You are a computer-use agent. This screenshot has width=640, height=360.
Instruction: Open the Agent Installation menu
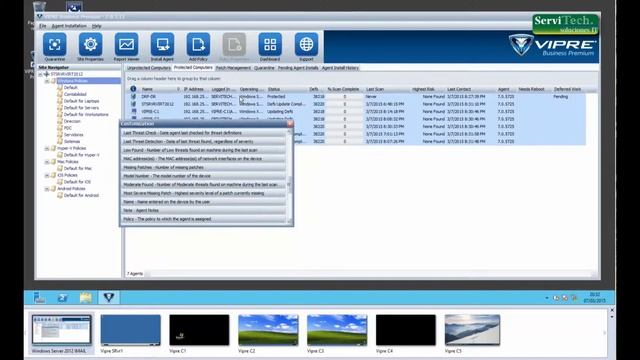coord(69,26)
